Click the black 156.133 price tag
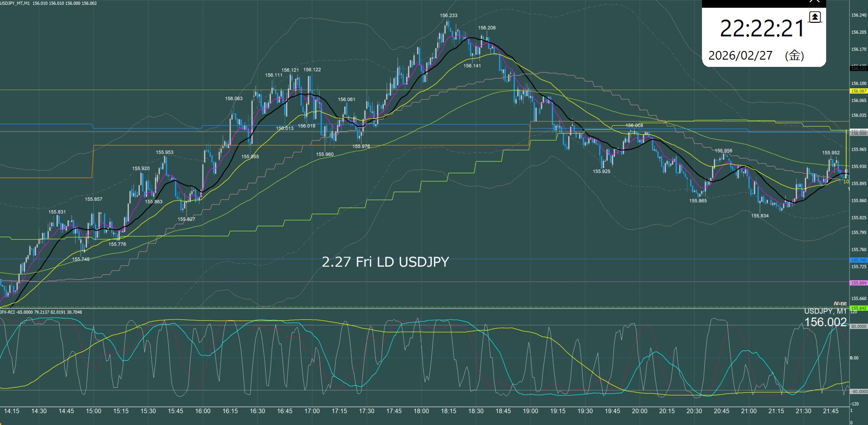The image size is (868, 425). (858, 69)
